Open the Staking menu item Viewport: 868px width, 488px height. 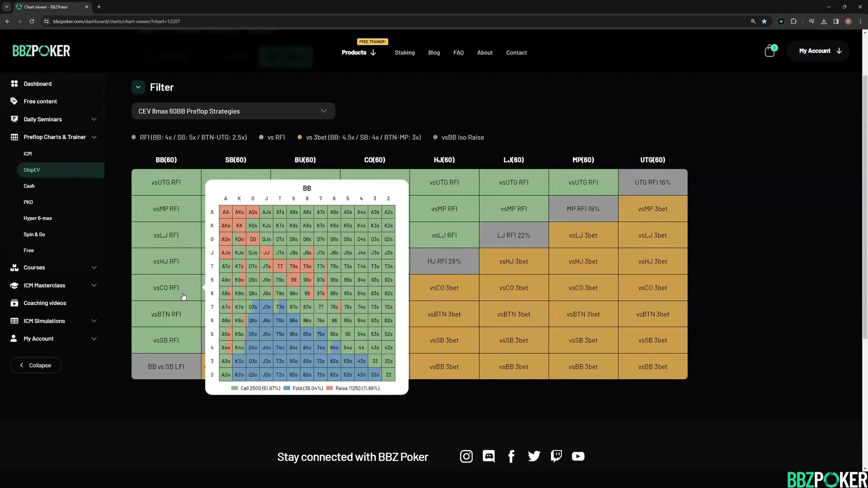click(x=404, y=53)
